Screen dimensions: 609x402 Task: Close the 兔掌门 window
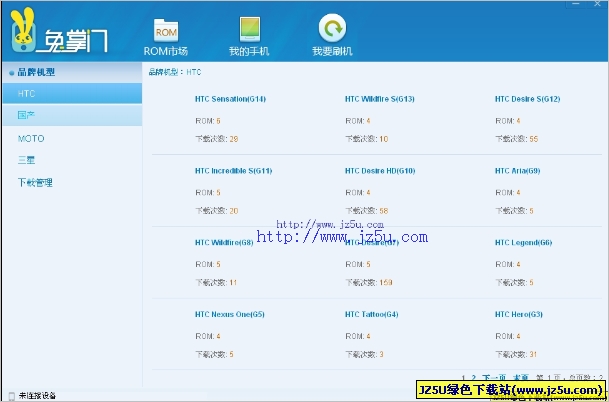(x=597, y=3)
